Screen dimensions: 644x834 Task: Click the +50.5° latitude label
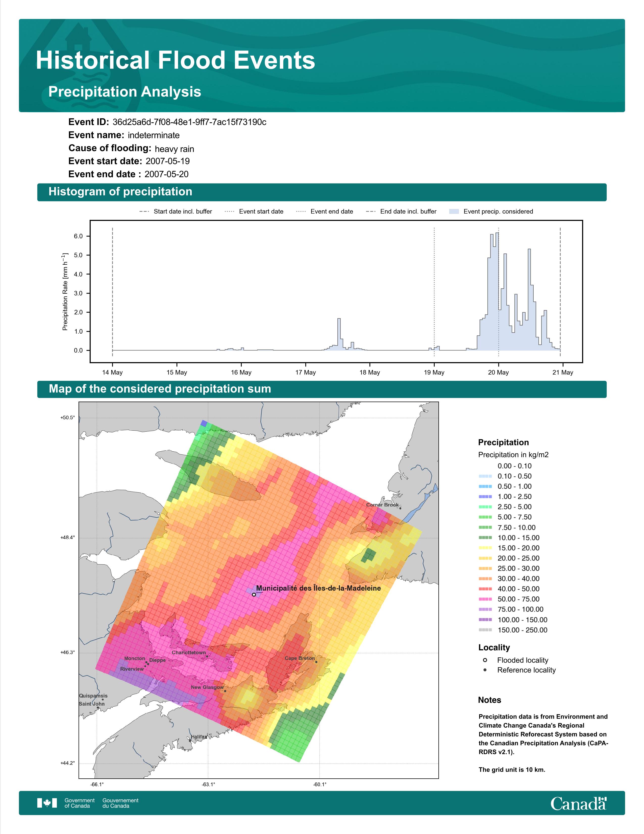coord(67,418)
